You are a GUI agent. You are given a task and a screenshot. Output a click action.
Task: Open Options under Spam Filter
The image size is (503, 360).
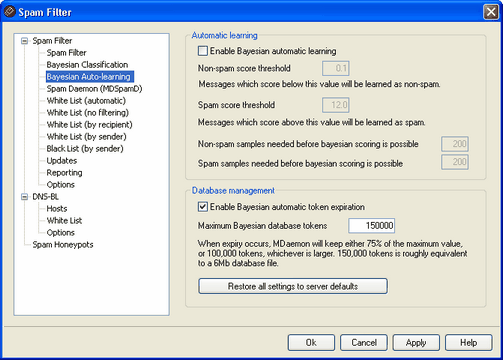[61, 185]
